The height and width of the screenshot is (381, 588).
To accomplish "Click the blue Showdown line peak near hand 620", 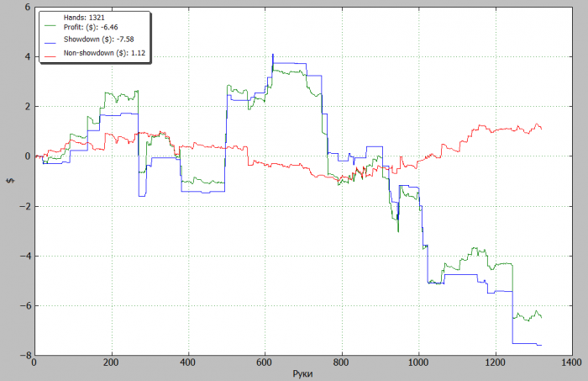I will click(x=273, y=55).
